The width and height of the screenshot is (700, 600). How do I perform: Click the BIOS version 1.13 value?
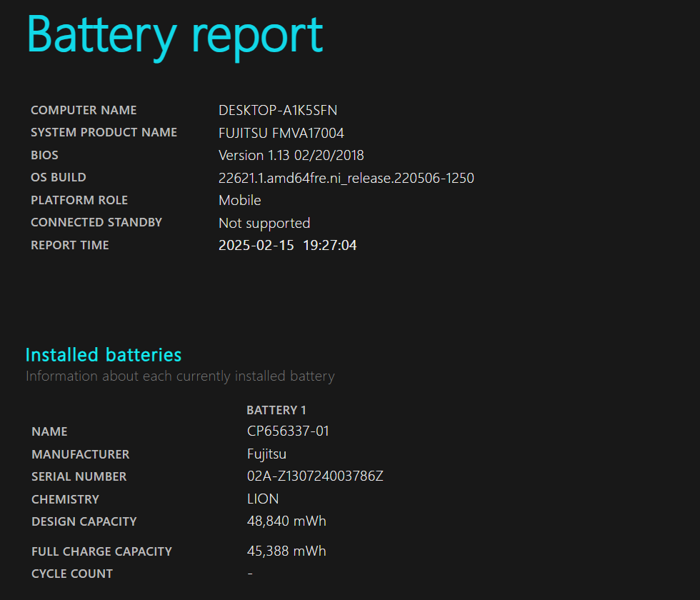291,156
